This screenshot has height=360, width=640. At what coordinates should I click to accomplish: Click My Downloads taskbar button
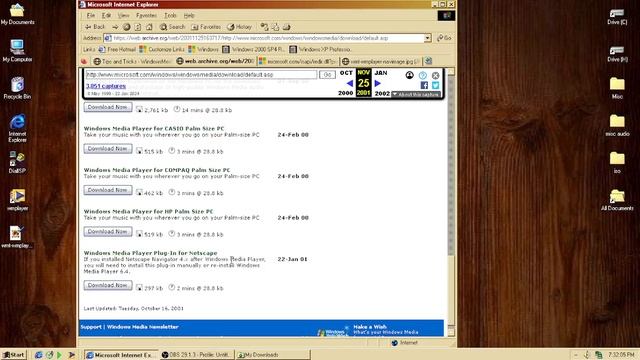click(273, 355)
